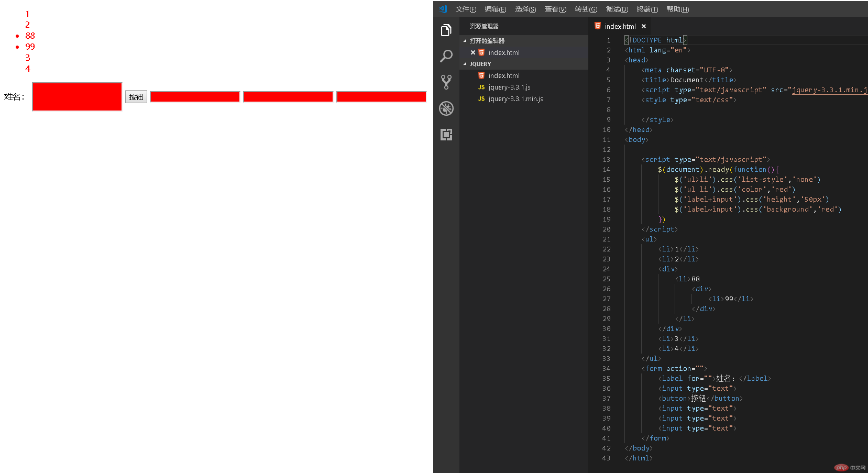This screenshot has height=473, width=868.
Task: Select the index.html editor tab
Action: (x=620, y=26)
